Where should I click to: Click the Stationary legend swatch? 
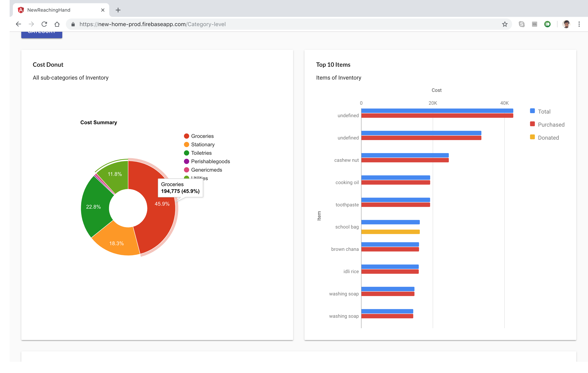coord(187,144)
